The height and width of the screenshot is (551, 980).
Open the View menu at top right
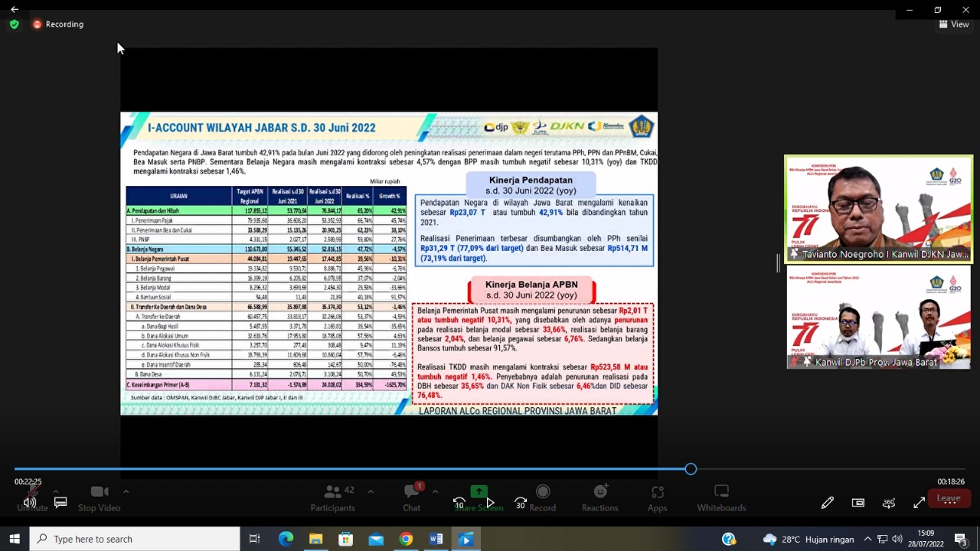[x=954, y=24]
